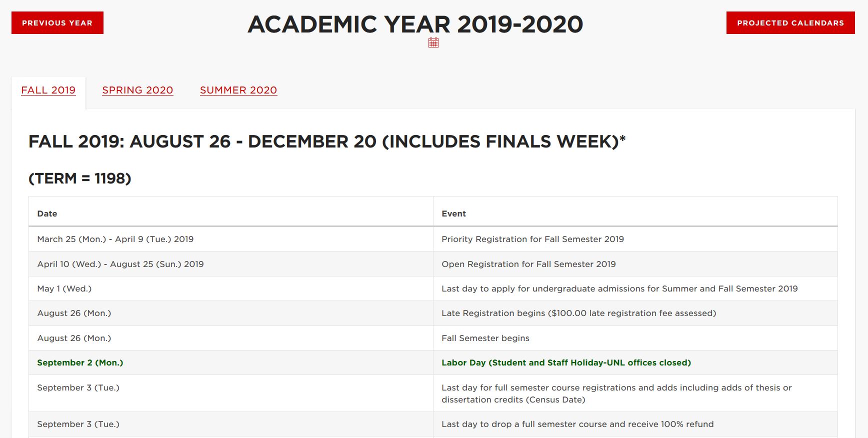Click the 100% refund drop deadline event
Image resolution: width=868 pixels, height=438 pixels.
(577, 424)
